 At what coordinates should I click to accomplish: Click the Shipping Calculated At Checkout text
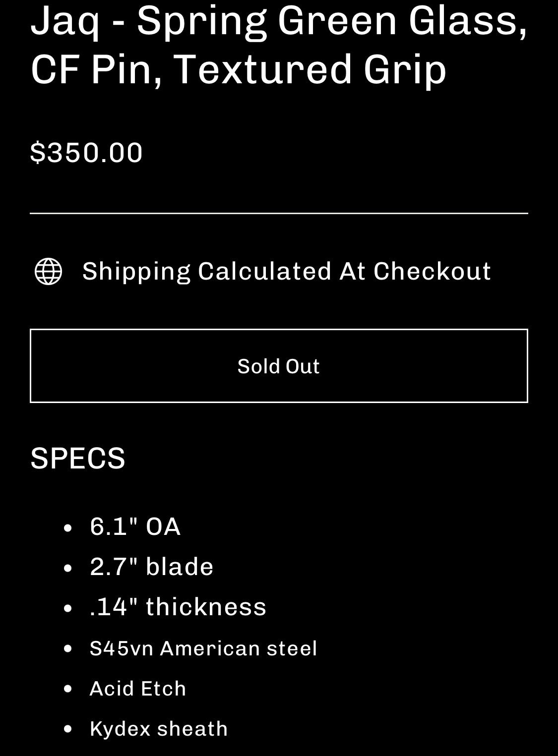click(286, 271)
